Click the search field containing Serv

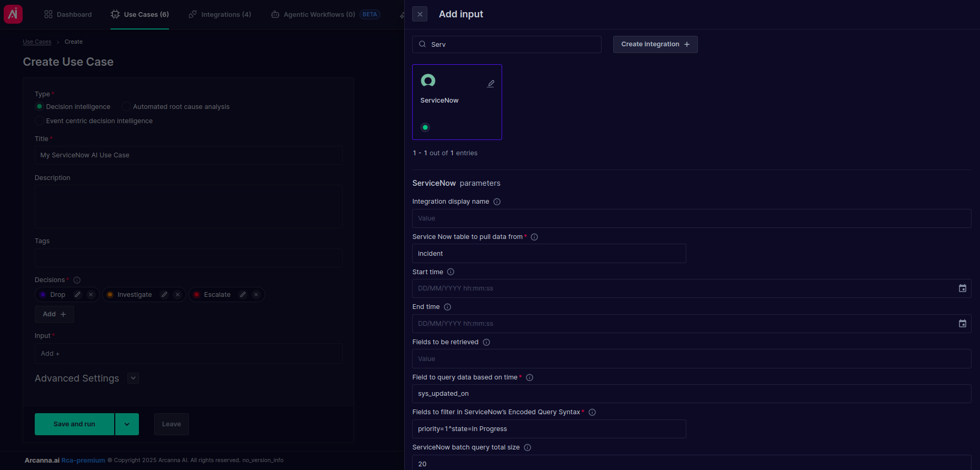tap(507, 45)
